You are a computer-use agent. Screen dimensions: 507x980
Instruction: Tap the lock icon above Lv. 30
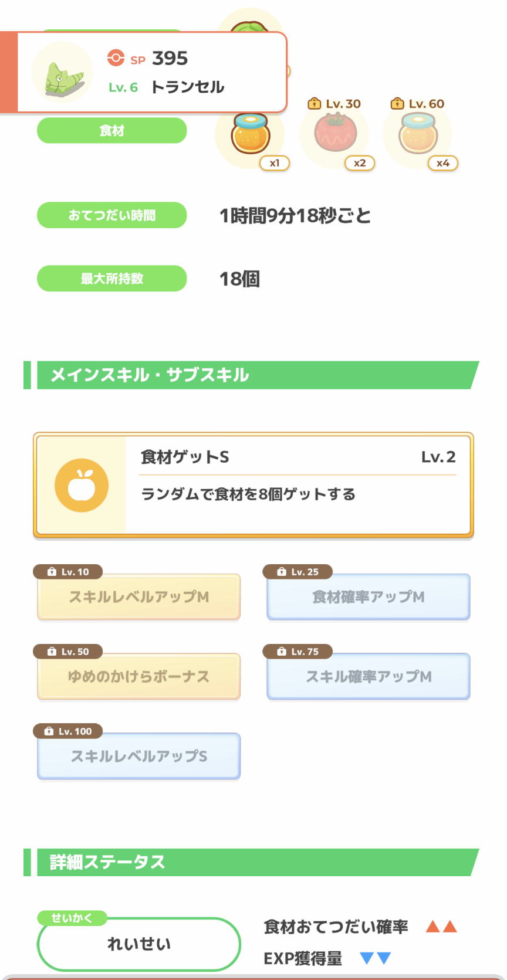click(315, 104)
